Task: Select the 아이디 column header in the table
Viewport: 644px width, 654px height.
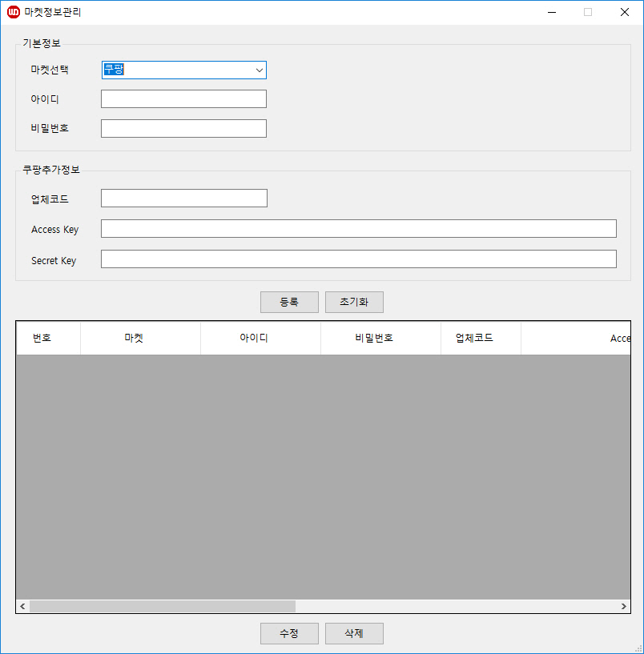Action: click(x=260, y=338)
